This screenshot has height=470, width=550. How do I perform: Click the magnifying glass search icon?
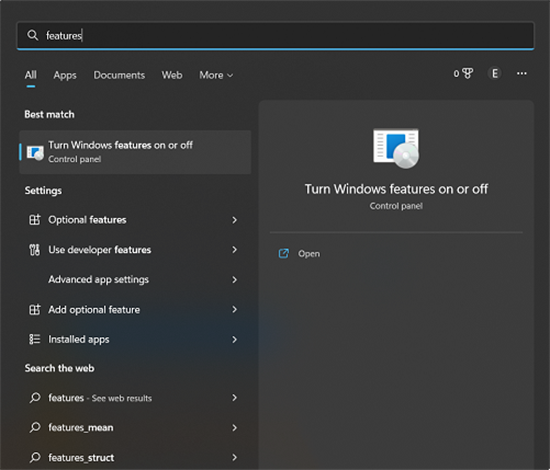pyautogui.click(x=33, y=35)
